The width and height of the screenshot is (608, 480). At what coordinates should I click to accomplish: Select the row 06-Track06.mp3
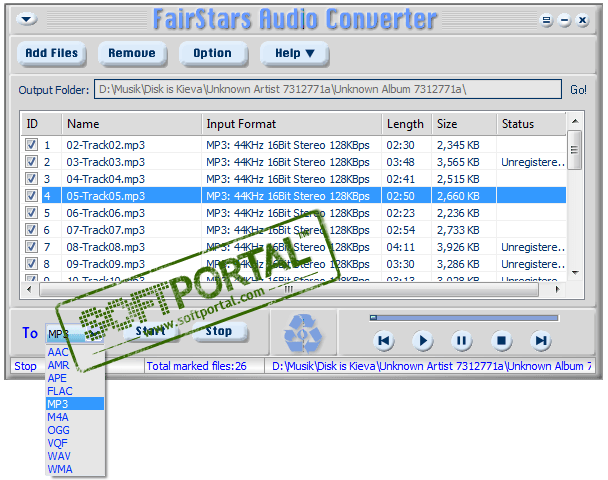click(x=294, y=213)
